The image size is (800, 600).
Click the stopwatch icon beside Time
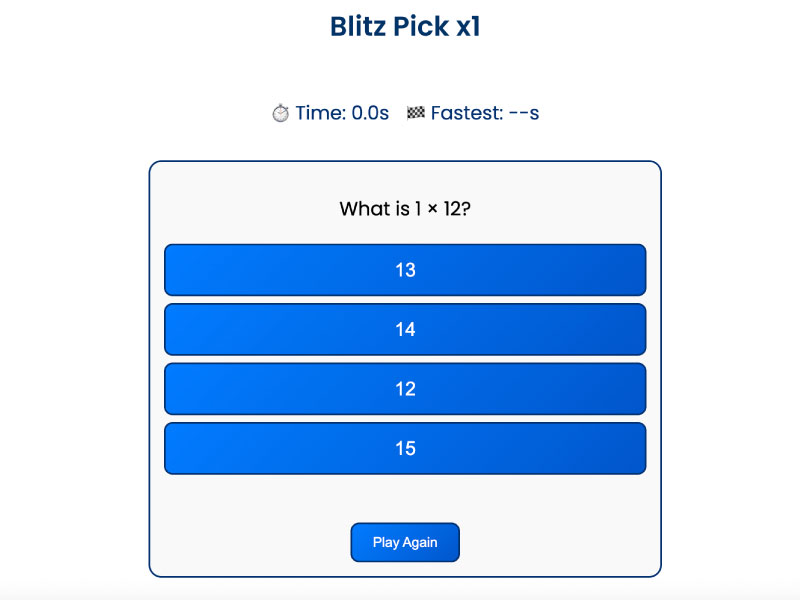[x=281, y=113]
